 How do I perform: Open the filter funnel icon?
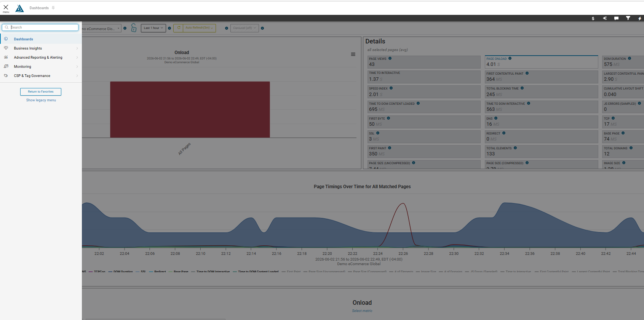pos(628,18)
